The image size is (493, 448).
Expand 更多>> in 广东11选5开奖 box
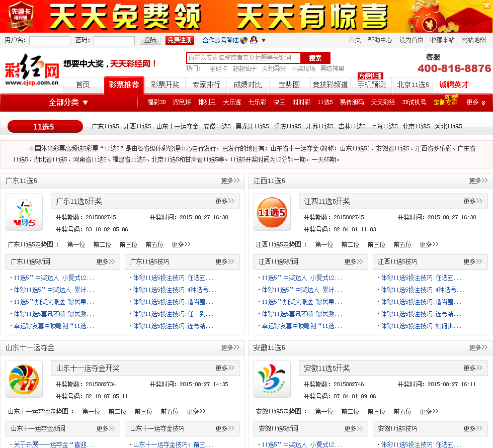[x=225, y=202]
